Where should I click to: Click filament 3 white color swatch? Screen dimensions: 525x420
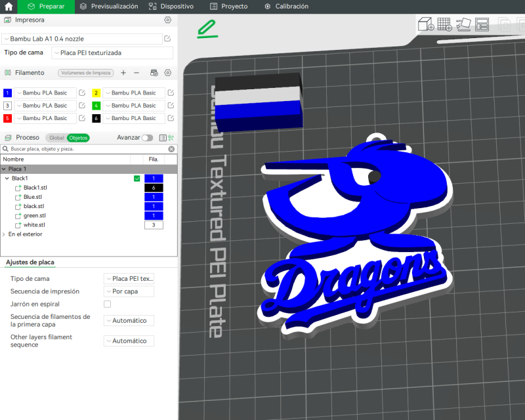pyautogui.click(x=7, y=106)
